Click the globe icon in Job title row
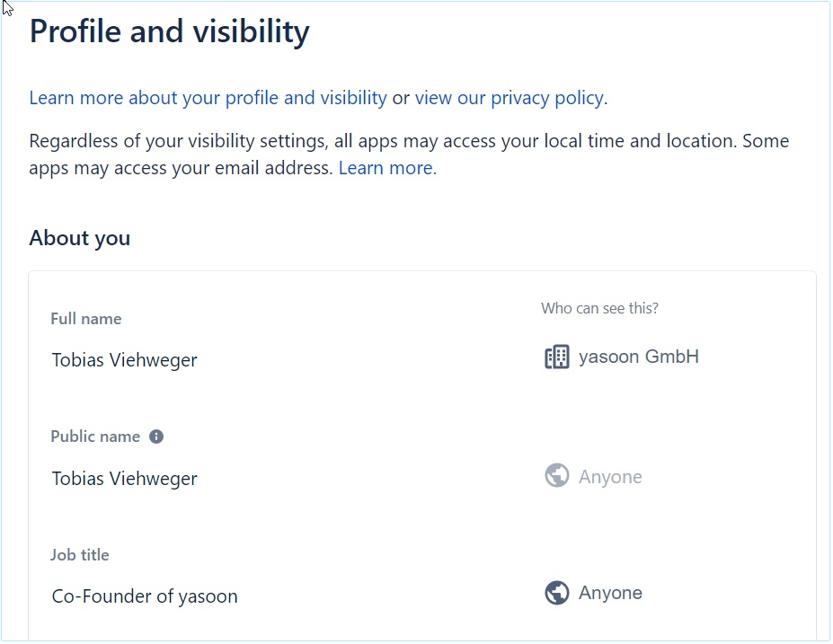This screenshot has width=833, height=644. coord(557,593)
